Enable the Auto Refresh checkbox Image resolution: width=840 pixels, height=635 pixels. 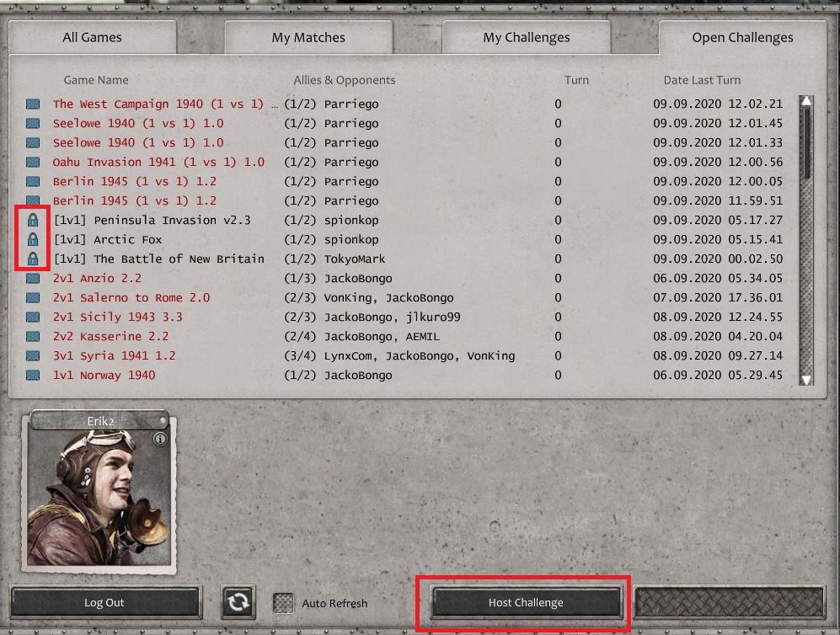[286, 603]
